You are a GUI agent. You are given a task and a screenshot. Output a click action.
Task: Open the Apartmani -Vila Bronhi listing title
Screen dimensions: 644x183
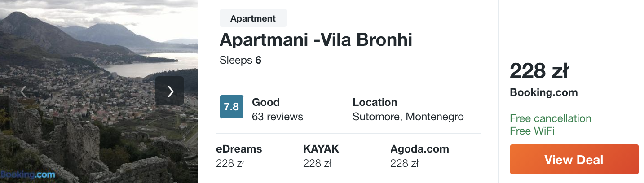pos(316,40)
